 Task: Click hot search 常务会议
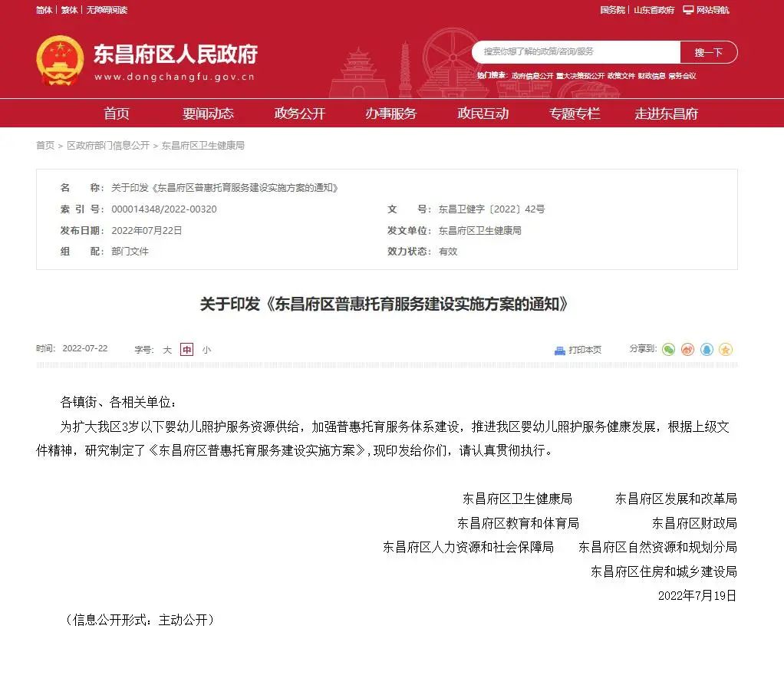point(682,76)
